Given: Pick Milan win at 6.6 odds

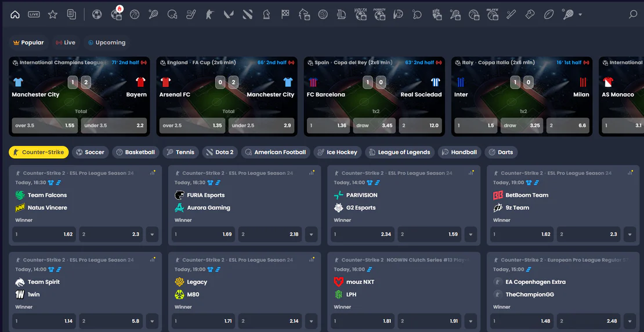Looking at the screenshot, I should (x=568, y=126).
